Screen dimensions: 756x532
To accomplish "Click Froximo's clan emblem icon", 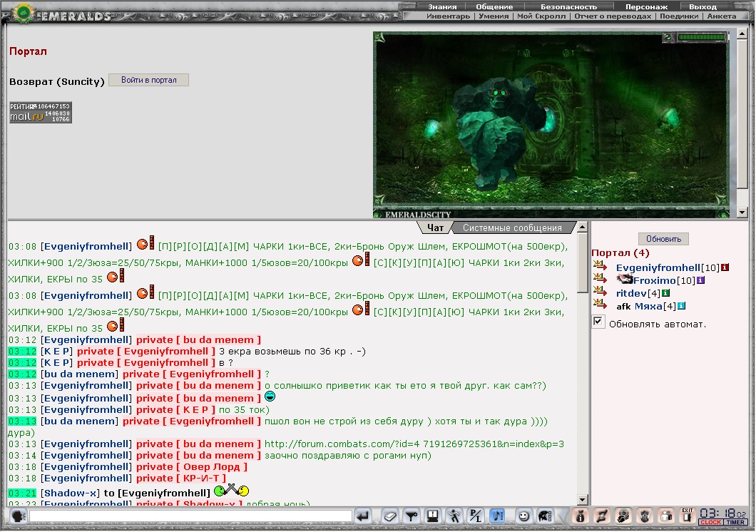I will (x=625, y=279).
